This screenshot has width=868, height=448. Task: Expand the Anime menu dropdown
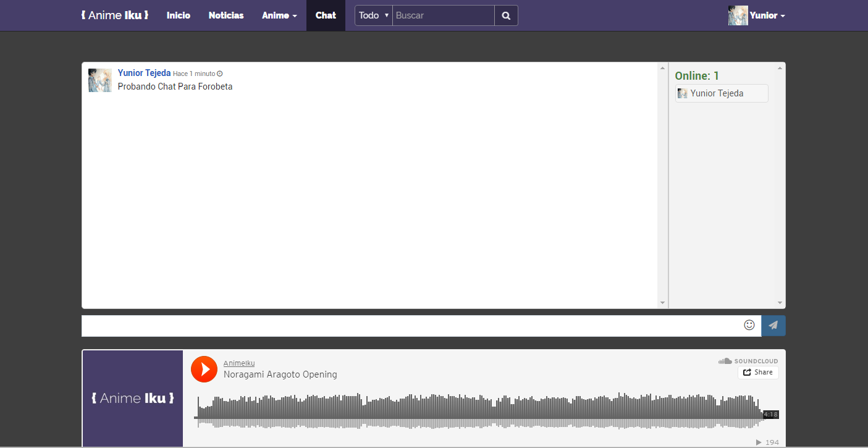coord(279,15)
